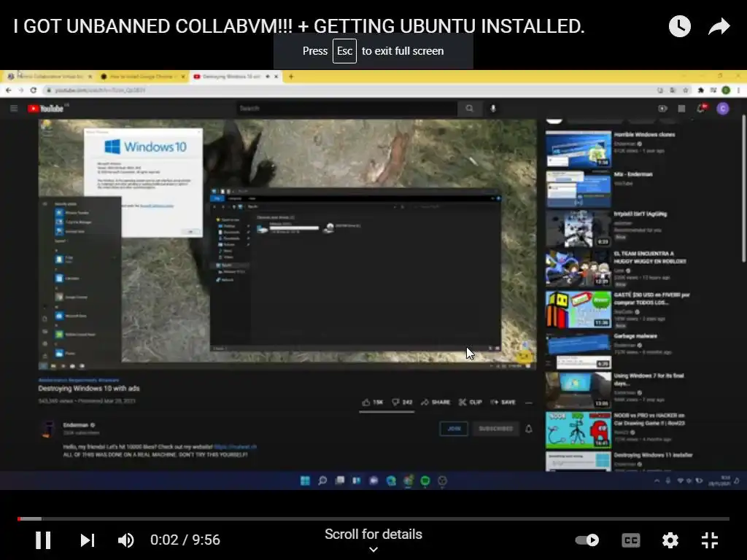Open the taskbar Search magnifier
This screenshot has width=747, height=560.
[322, 481]
